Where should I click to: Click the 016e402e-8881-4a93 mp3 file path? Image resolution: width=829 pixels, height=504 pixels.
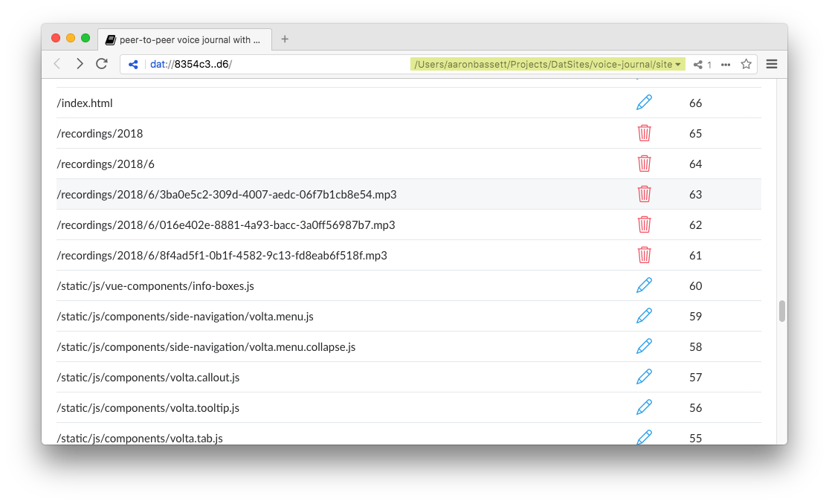click(x=226, y=225)
